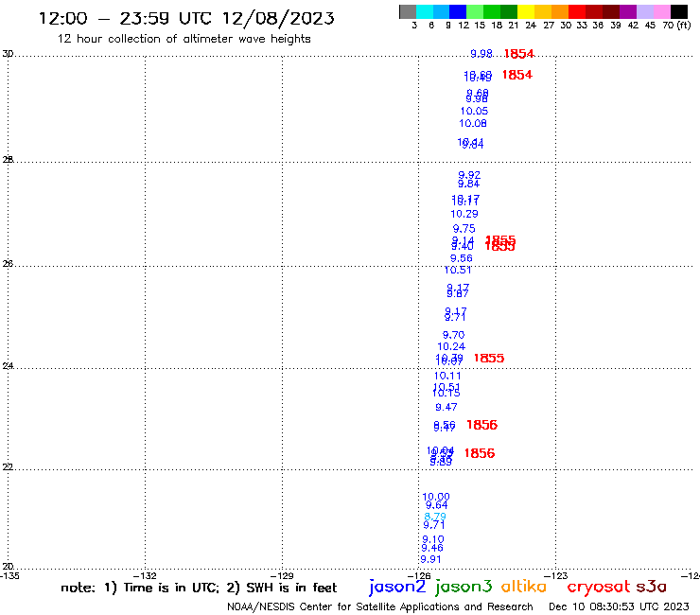
Task: Click the latitude axis label 22
Action: pos(8,467)
